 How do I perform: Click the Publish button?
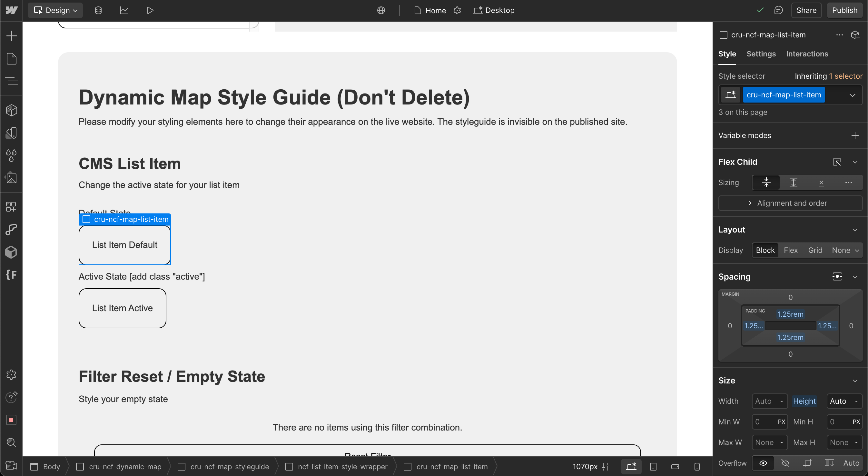tap(844, 10)
